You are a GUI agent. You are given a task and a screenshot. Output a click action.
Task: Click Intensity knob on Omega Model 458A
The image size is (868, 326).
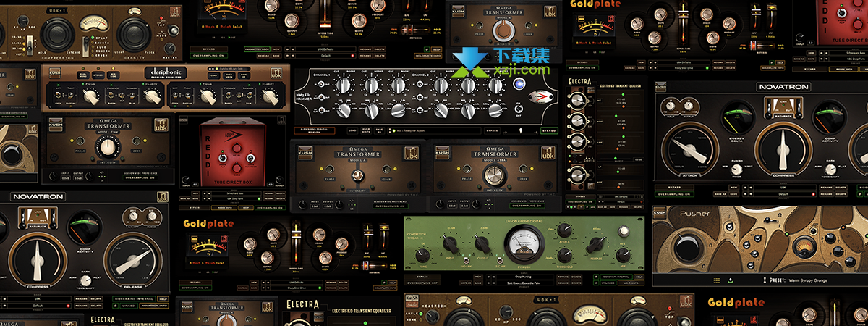(495, 176)
